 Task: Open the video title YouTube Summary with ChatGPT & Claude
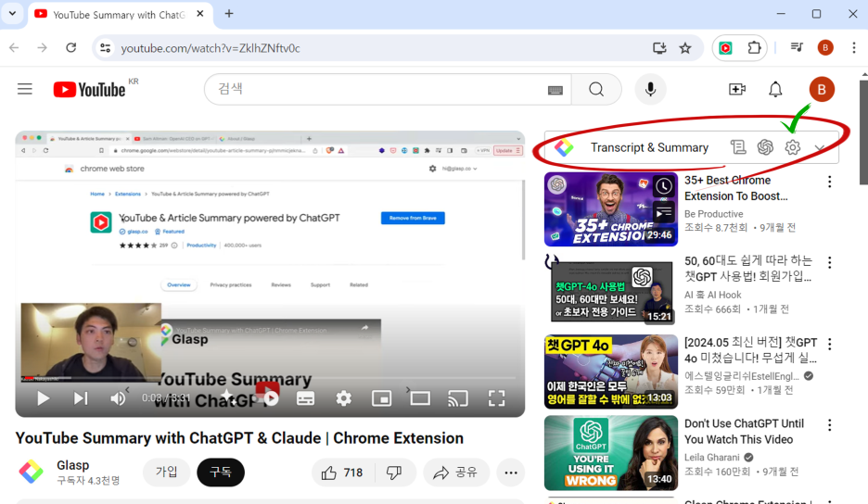coord(239,438)
